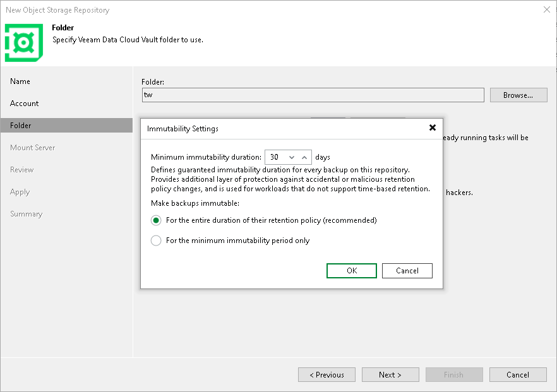
Task: Confirm settings with the OK button
Action: coord(351,270)
